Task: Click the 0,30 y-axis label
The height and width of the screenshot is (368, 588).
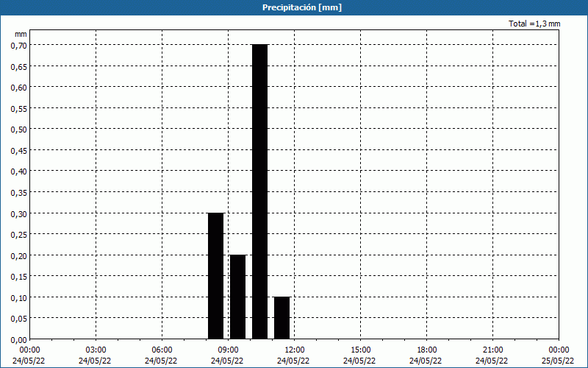Action: (18, 213)
